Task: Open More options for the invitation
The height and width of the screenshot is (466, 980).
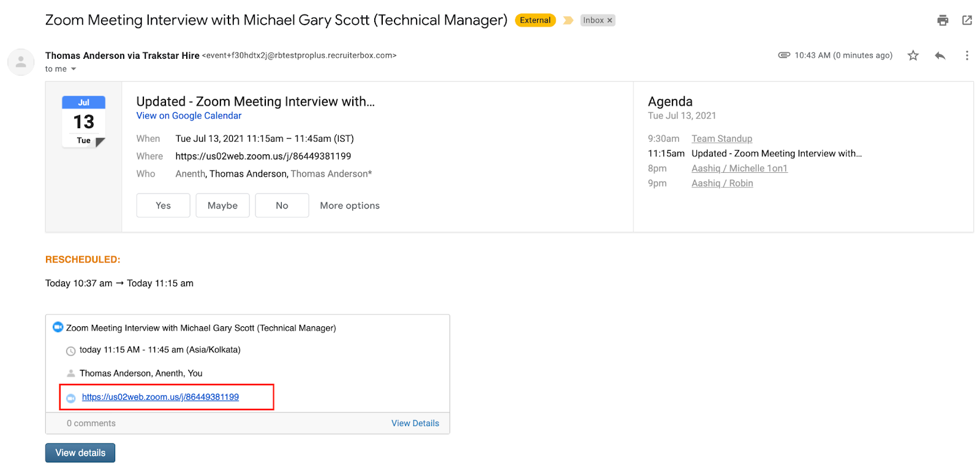Action: point(350,205)
